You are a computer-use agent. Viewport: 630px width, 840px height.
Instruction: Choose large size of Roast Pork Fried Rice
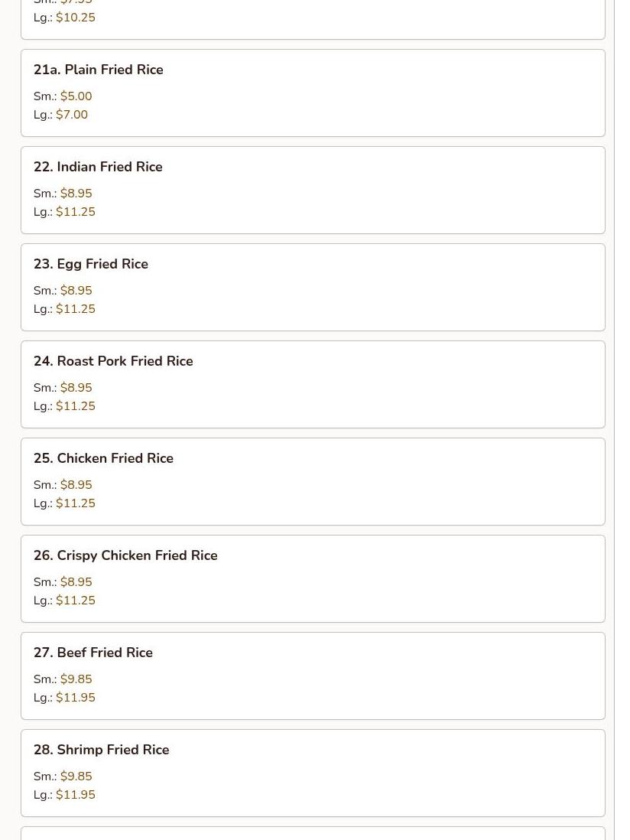point(64,406)
